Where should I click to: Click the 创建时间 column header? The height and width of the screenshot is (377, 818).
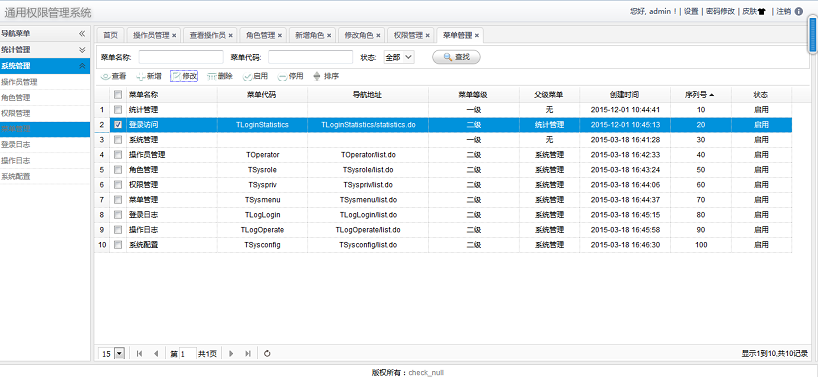coord(625,95)
